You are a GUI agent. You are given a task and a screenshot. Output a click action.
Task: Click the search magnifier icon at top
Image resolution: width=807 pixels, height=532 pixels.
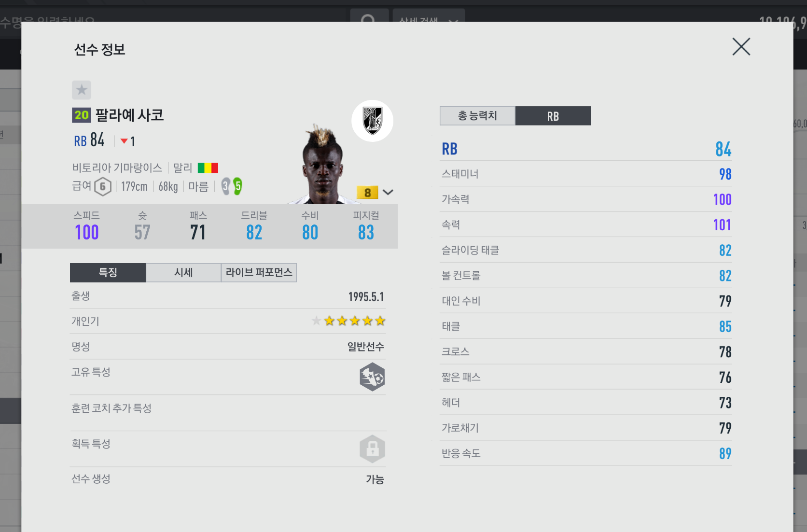point(369,18)
